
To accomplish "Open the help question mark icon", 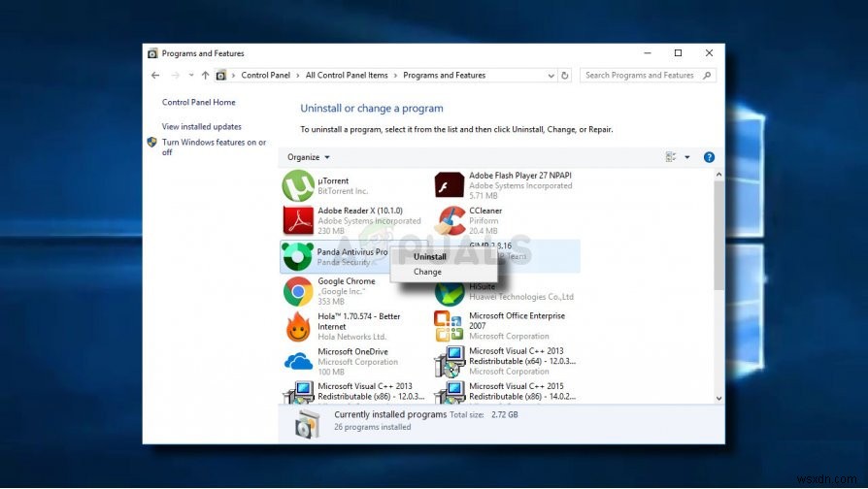I will click(x=709, y=157).
